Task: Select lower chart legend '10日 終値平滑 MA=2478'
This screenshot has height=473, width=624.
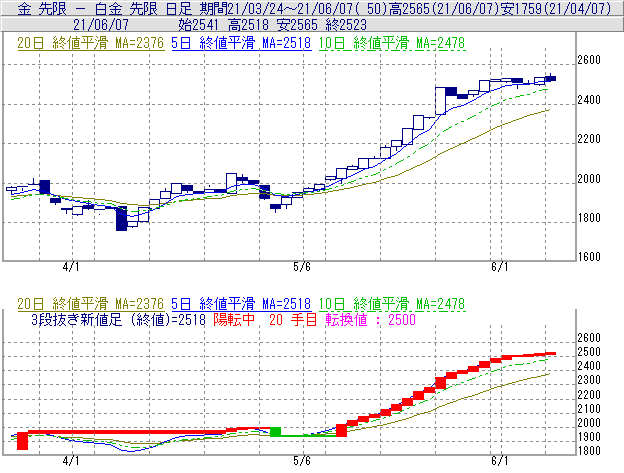Action: (x=392, y=304)
